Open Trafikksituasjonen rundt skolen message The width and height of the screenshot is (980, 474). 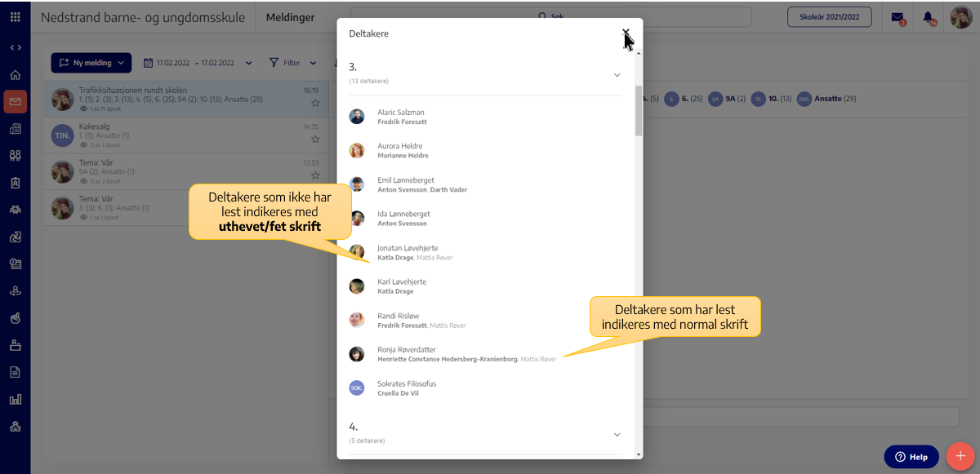[185, 100]
